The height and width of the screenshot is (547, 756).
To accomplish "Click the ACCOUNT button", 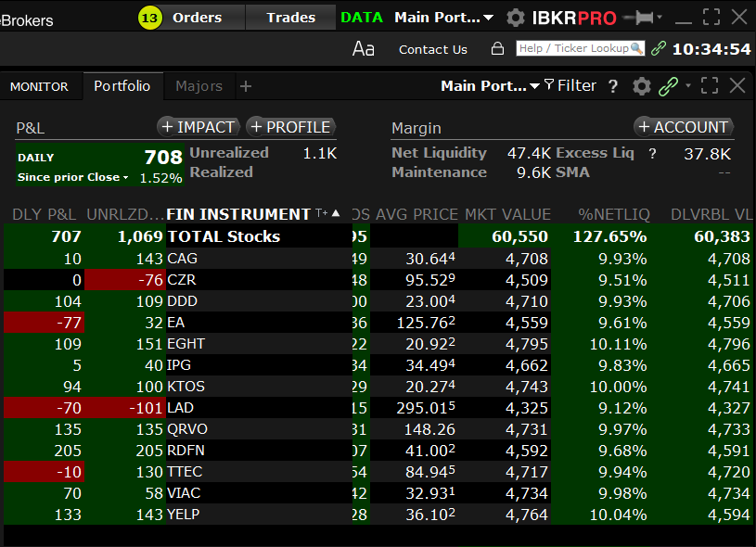I will (684, 127).
